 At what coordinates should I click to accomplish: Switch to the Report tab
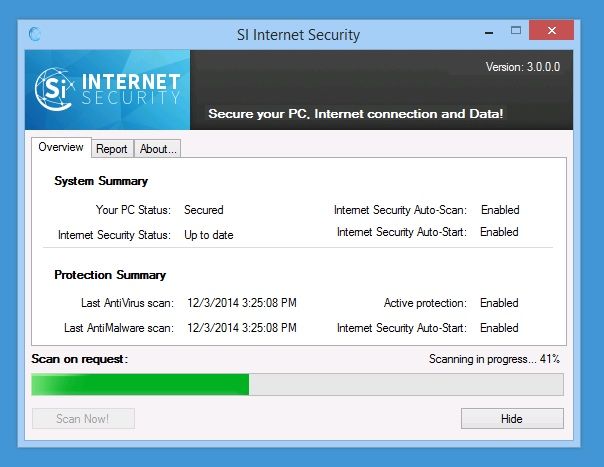tap(112, 149)
